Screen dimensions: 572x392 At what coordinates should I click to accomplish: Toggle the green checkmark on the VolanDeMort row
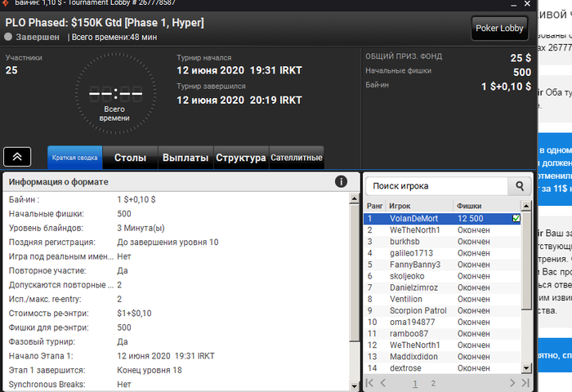[516, 218]
